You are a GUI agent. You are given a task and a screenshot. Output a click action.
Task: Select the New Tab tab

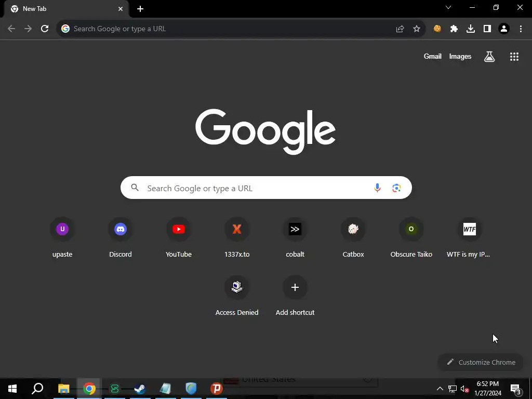(x=66, y=9)
